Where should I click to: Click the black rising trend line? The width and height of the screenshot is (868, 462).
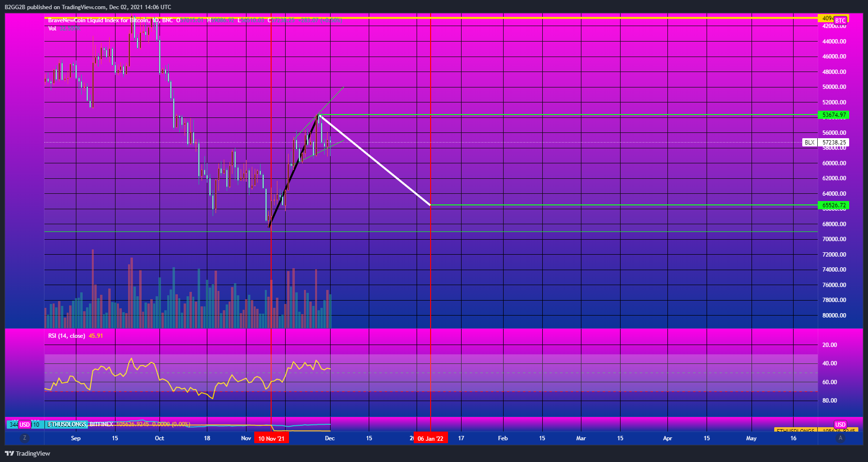tap(293, 171)
